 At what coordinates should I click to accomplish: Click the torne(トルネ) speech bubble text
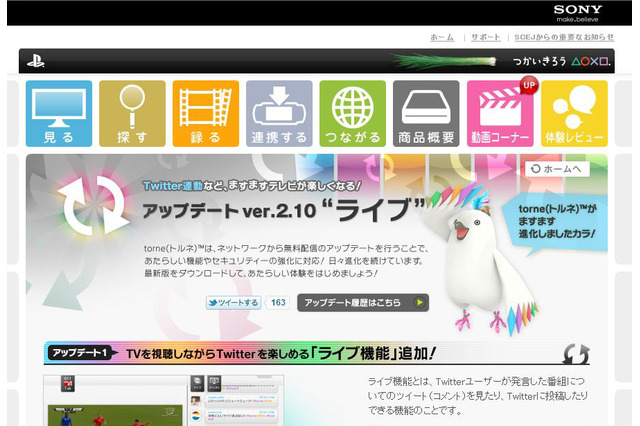point(557,221)
